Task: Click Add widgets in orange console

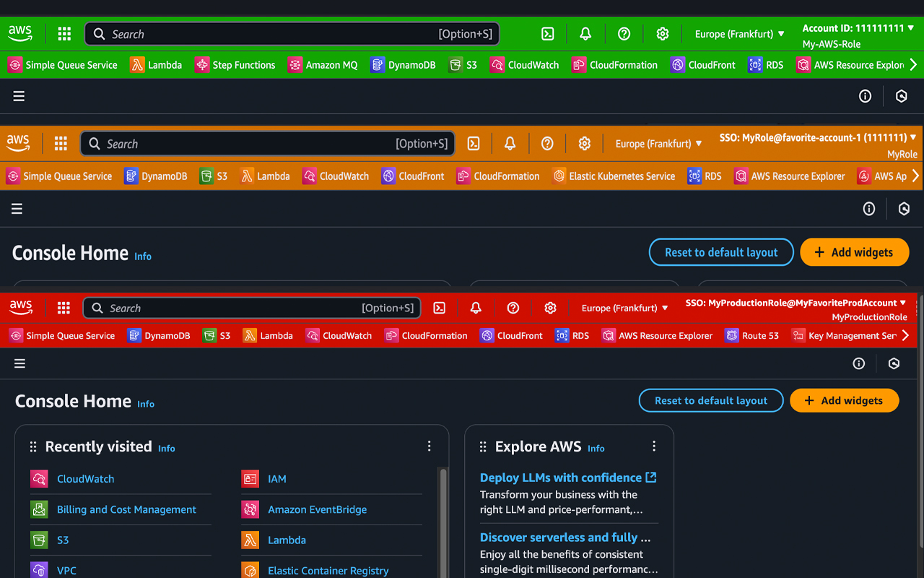Action: [854, 252]
